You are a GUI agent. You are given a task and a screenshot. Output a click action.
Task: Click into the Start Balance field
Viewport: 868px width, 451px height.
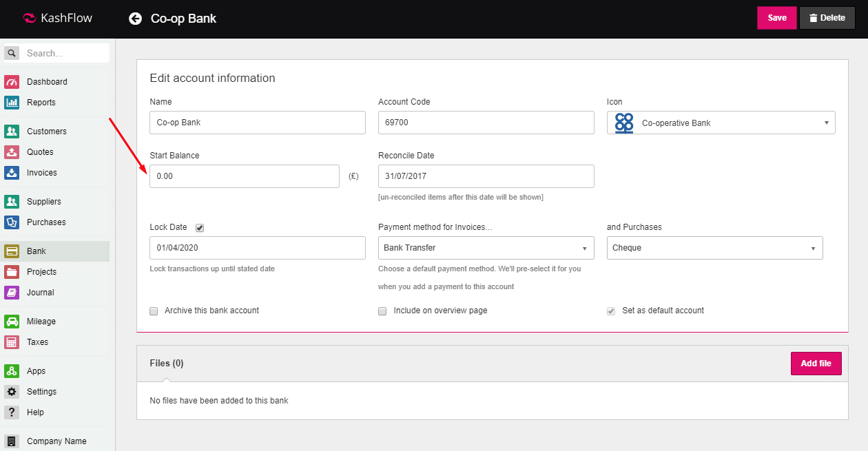point(244,176)
